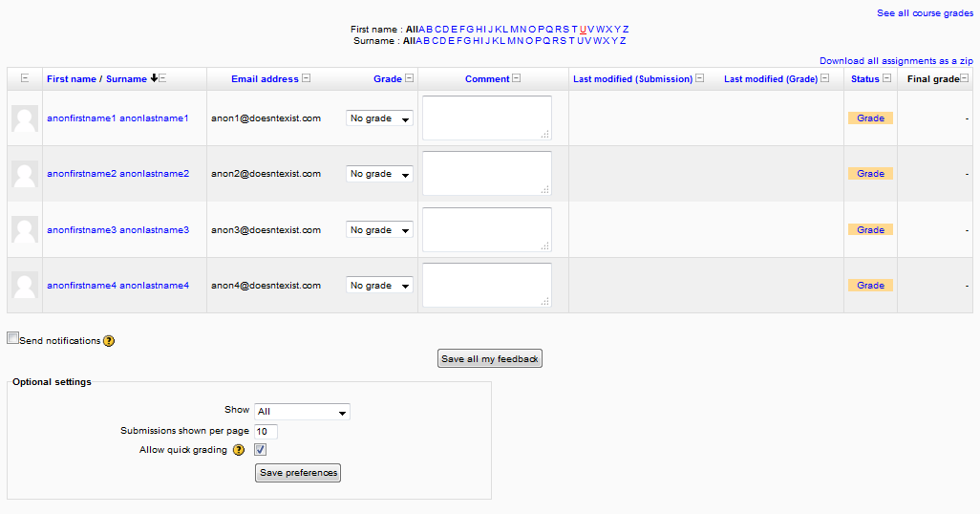This screenshot has height=514, width=980.
Task: Collapse the Comment column
Action: point(516,78)
